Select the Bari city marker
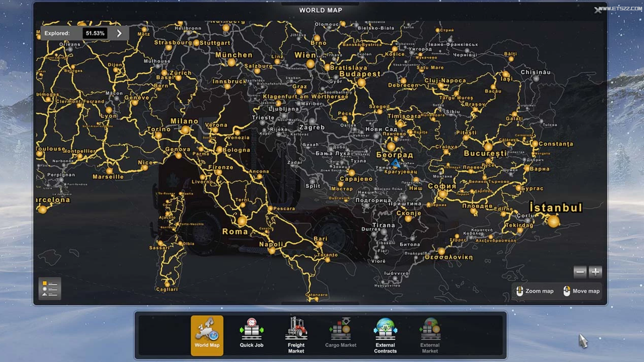The height and width of the screenshot is (362, 644). tap(319, 244)
